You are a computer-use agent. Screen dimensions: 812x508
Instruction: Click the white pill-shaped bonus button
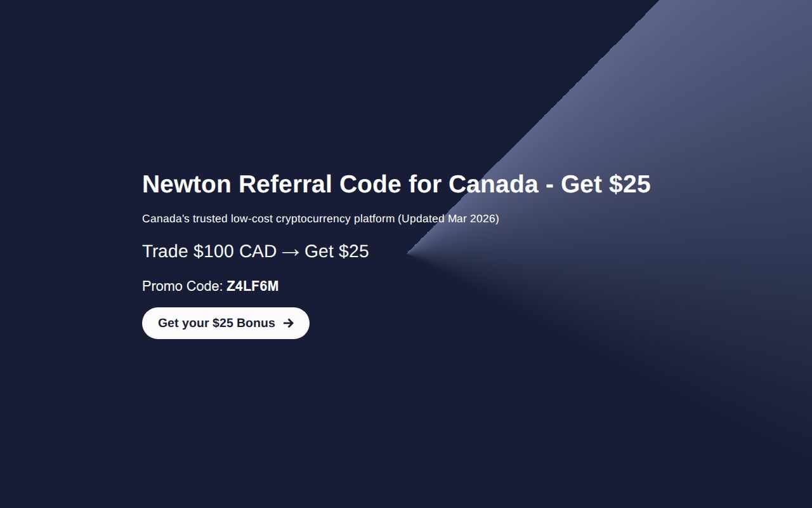click(x=225, y=323)
